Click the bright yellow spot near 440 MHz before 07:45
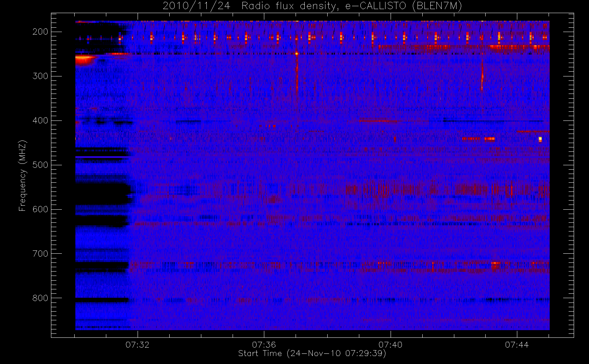Image resolution: width=589 pixels, height=364 pixels. (540, 139)
